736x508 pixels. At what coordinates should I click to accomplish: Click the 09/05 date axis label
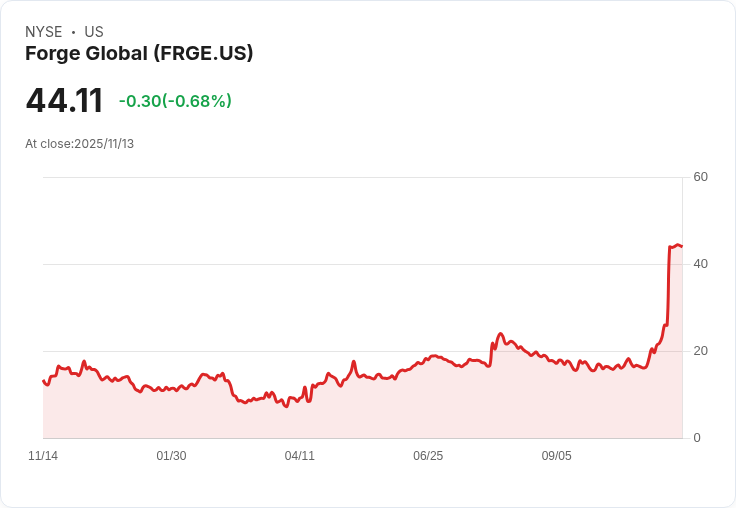556,456
